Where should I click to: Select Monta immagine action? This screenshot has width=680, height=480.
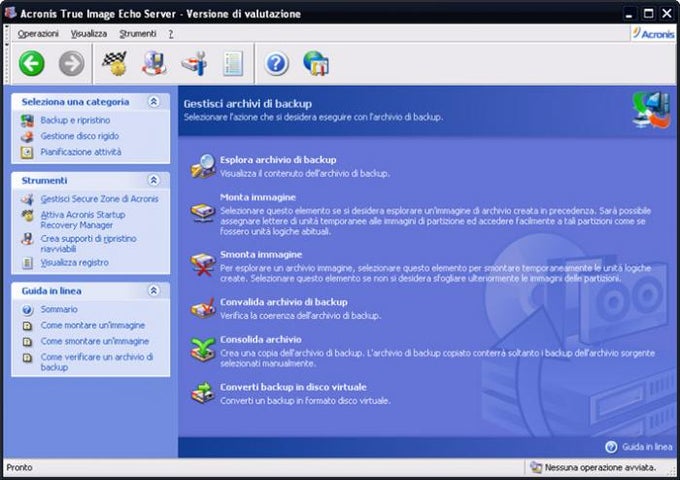258,197
